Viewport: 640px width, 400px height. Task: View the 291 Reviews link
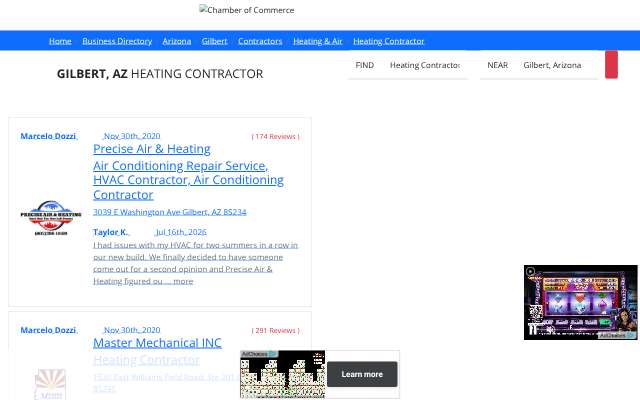pos(276,330)
